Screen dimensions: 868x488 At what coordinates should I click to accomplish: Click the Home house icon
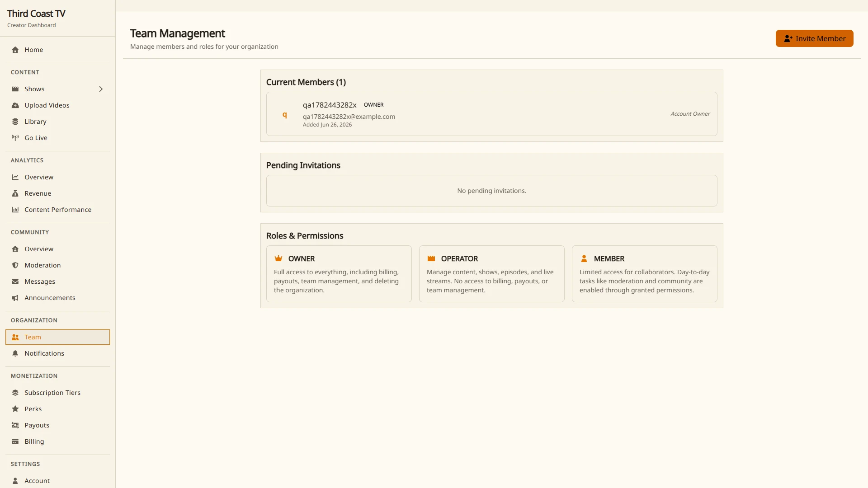coord(15,50)
